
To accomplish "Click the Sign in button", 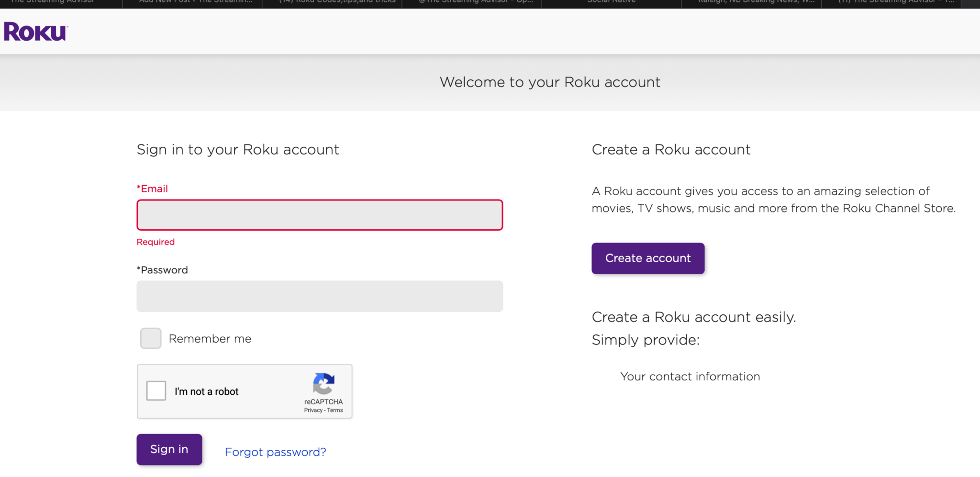I will 169,449.
